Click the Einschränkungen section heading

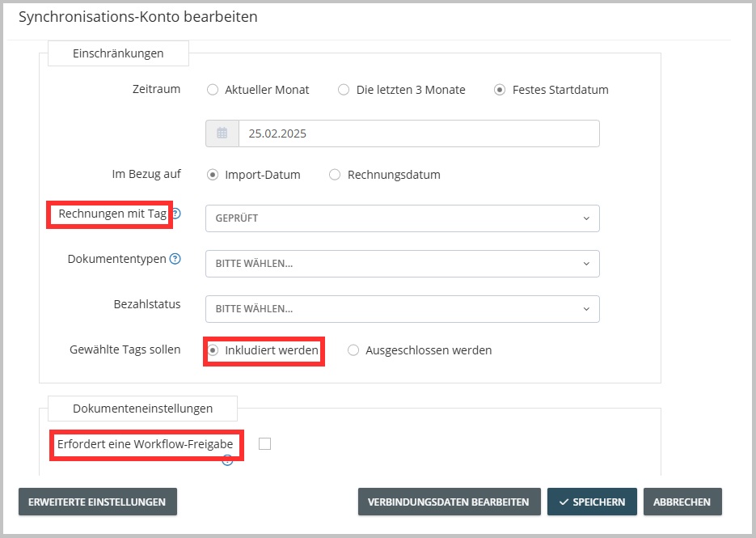click(x=118, y=53)
